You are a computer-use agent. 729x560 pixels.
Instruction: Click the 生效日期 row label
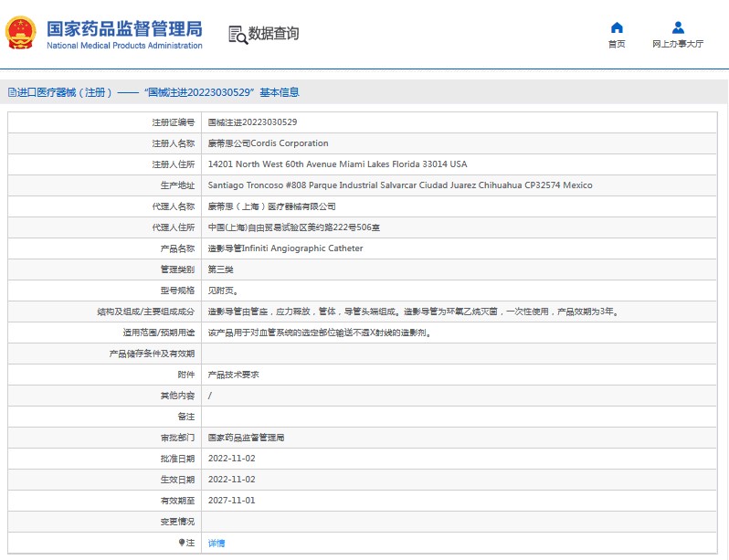[177, 480]
